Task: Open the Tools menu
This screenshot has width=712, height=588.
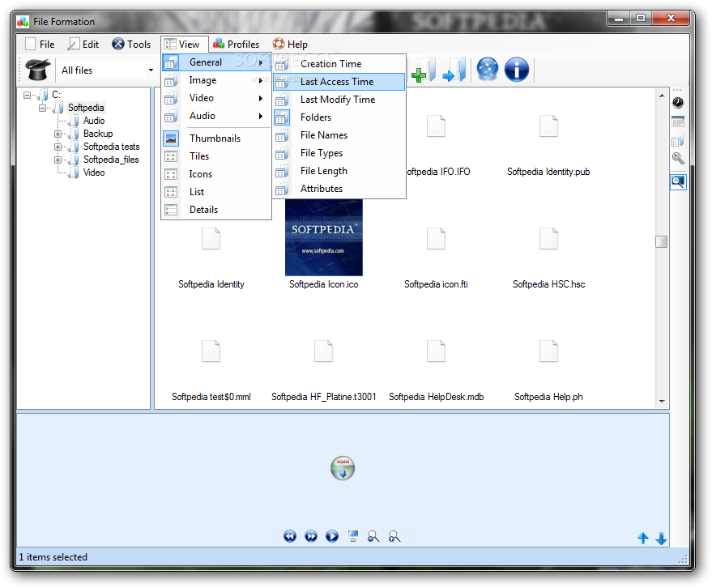Action: coord(131,44)
